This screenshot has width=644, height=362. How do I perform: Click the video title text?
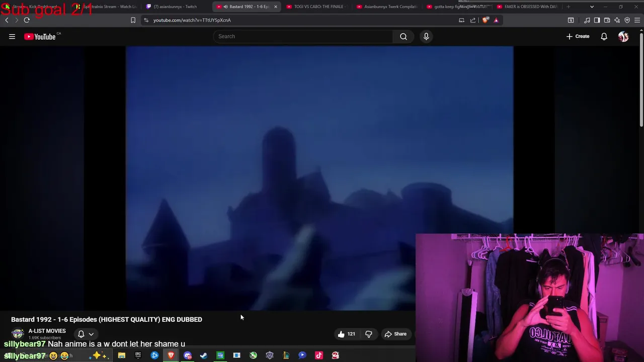107,319
